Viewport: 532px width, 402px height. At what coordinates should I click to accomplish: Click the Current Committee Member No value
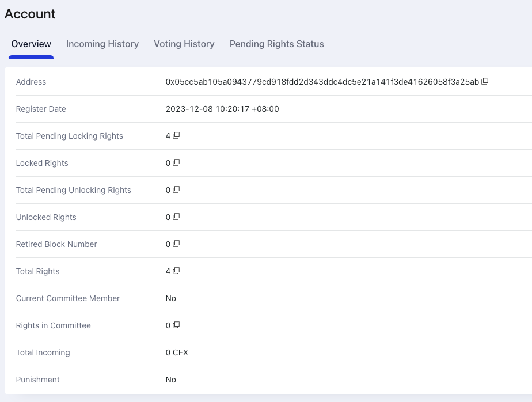tap(171, 298)
